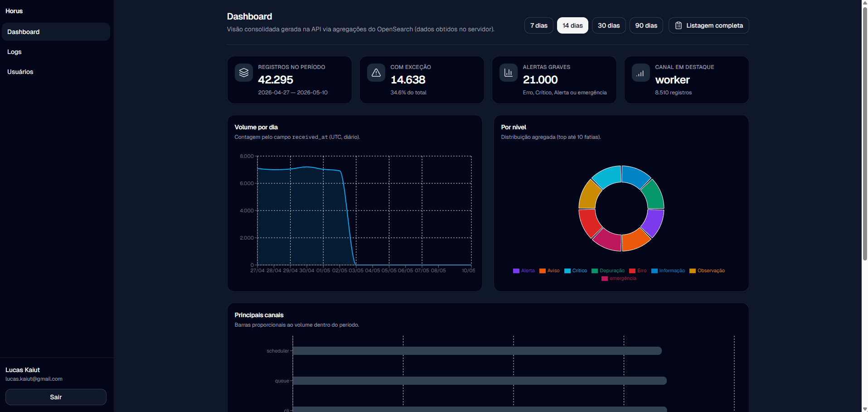
Task: Click the emergência legend color swatch
Action: tap(605, 279)
